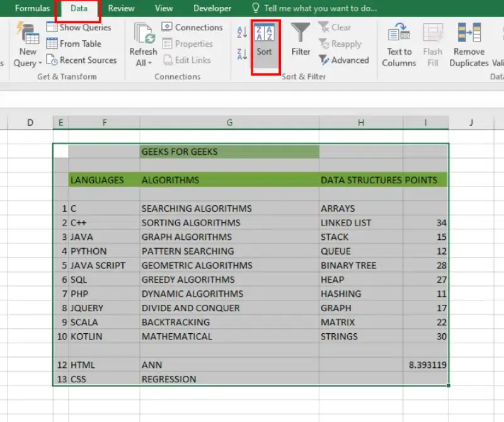Choose From Table query
The width and height of the screenshot is (504, 422).
pyautogui.click(x=74, y=43)
